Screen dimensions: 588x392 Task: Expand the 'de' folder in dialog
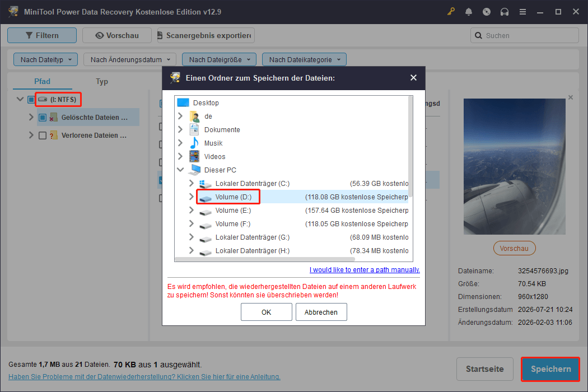click(x=180, y=116)
